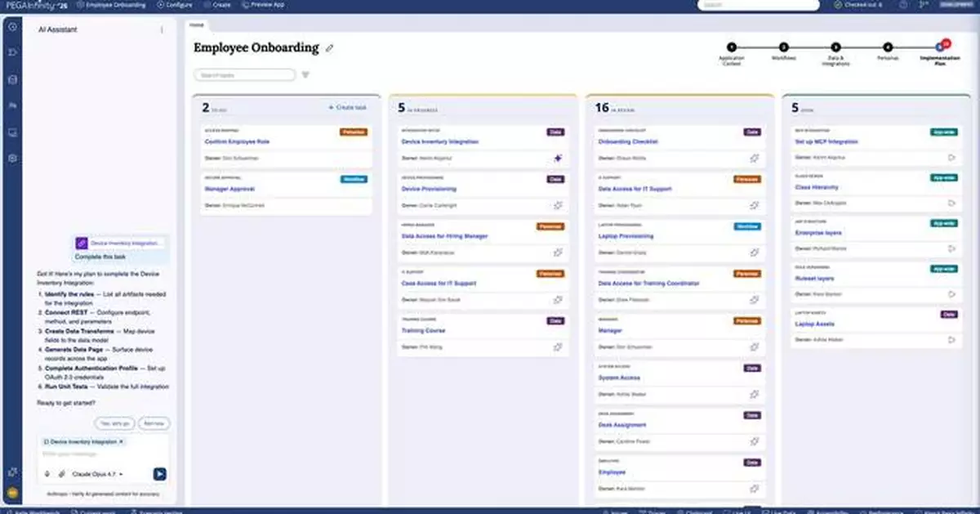Open Onboarding Checklist task link
This screenshot has width=980, height=514.
[628, 141]
